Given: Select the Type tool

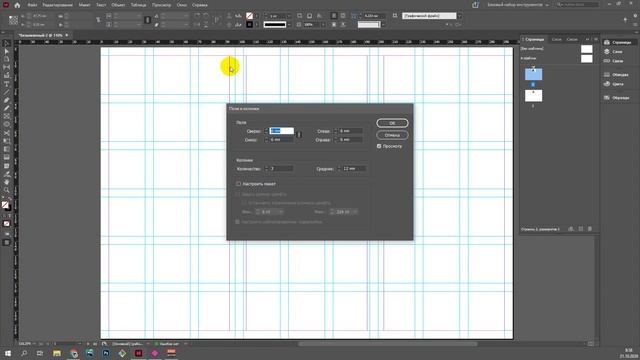Looking at the screenshot, I should [7, 84].
